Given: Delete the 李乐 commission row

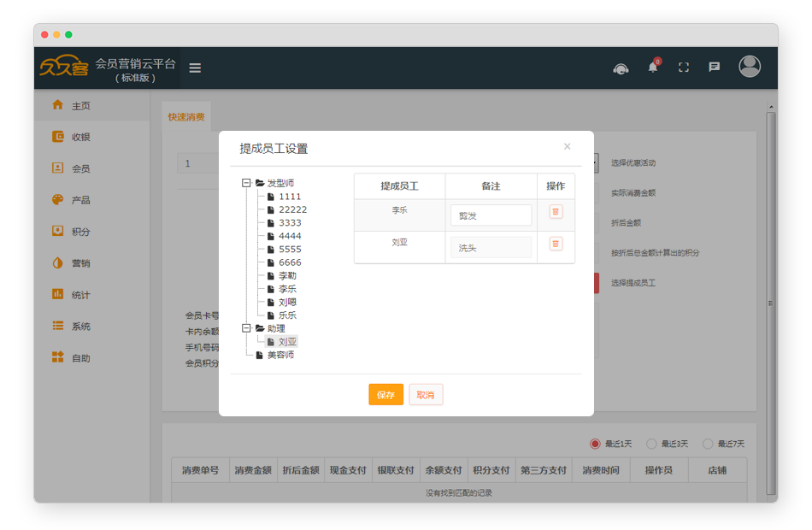Looking at the screenshot, I should click(556, 212).
